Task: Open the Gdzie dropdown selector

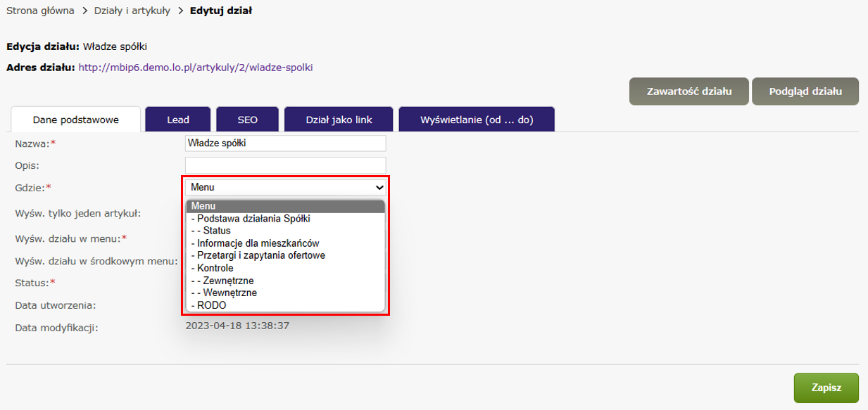Action: 286,187
